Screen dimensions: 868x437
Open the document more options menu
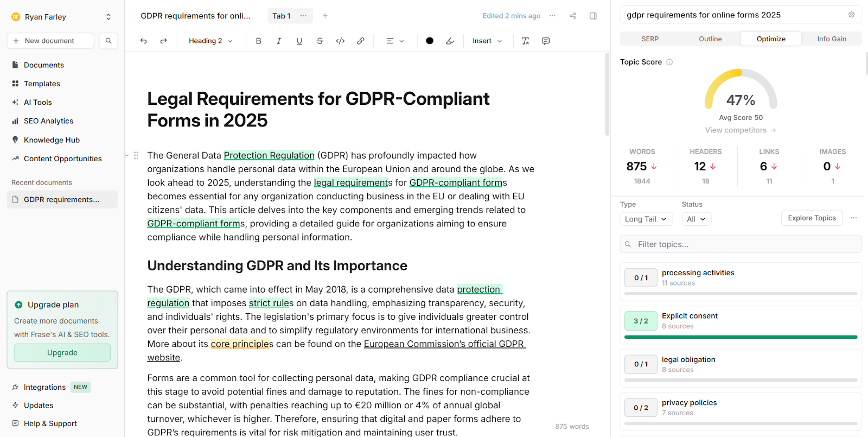click(x=552, y=16)
